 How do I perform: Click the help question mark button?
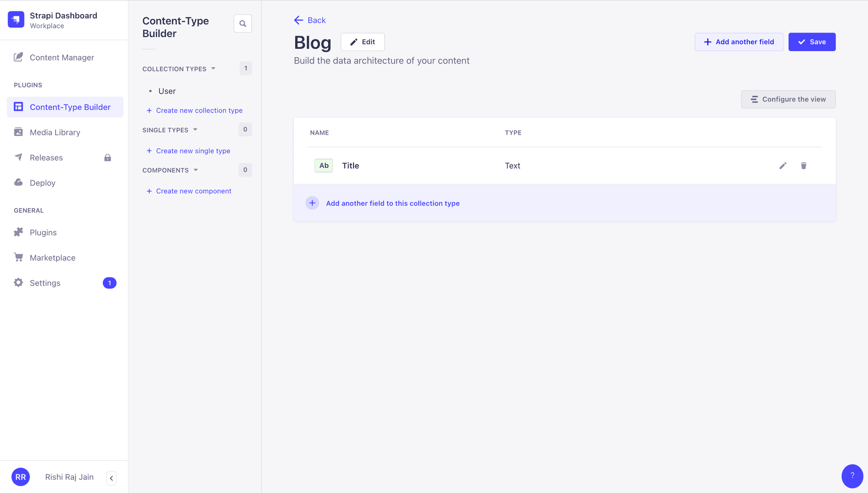pos(852,476)
